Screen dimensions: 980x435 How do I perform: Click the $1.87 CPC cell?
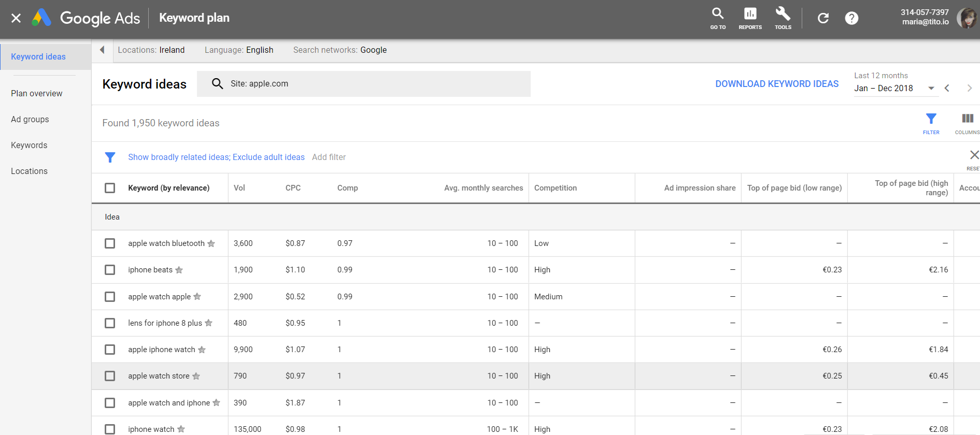295,403
